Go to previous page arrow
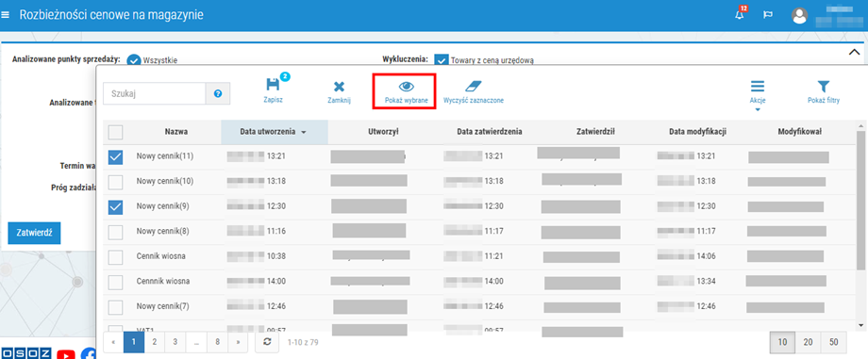Screen dimensions: 868x359 click(x=113, y=342)
